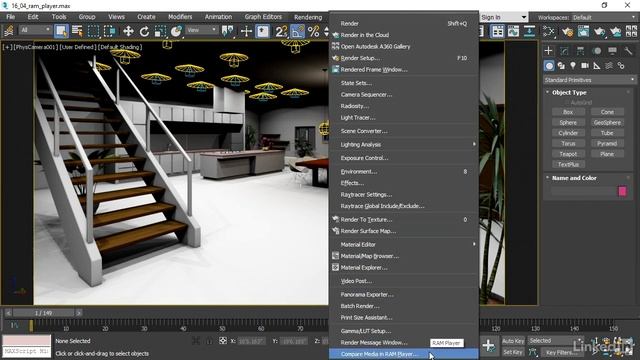Screen dimensions: 640x360
Task: Click the object name input field
Action: pyautogui.click(x=583, y=191)
